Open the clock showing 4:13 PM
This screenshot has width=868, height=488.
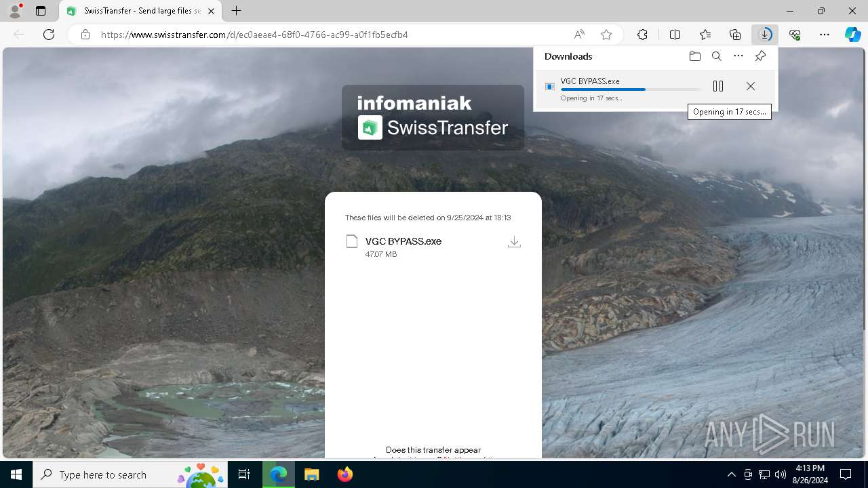point(810,474)
